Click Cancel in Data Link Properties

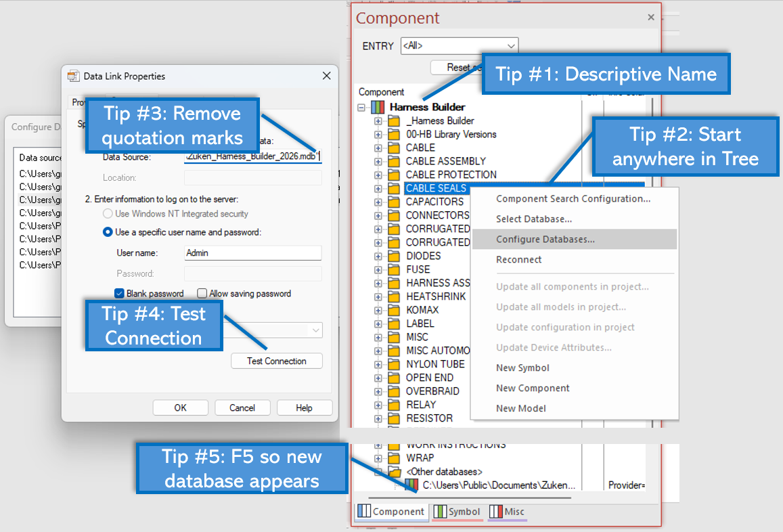tap(242, 407)
